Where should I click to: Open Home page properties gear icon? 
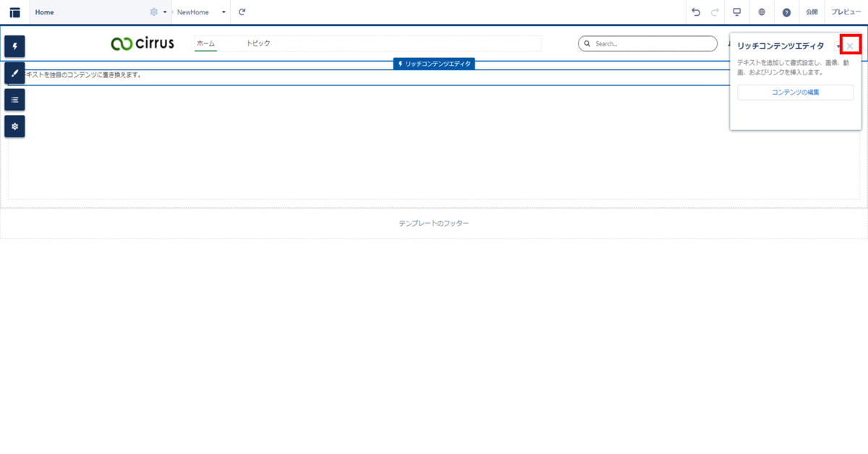click(153, 12)
